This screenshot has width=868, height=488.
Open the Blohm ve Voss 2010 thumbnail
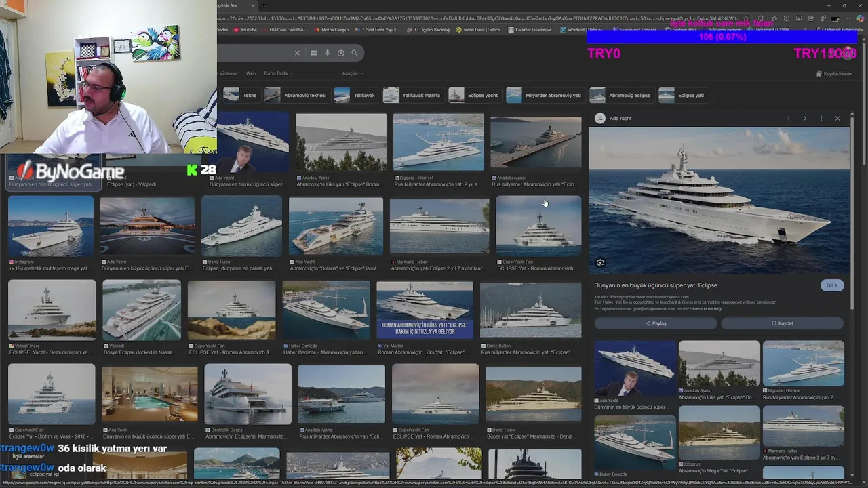pyautogui.click(x=52, y=394)
